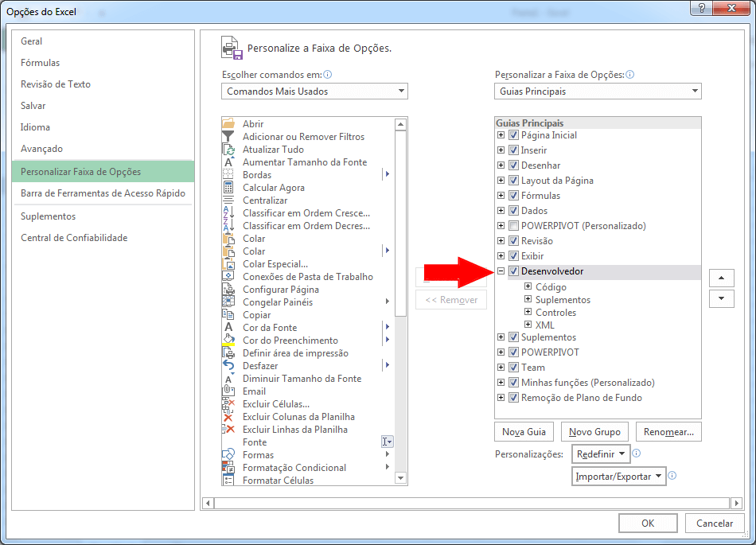Click the Renomear button
Screen dimensions: 756x545
point(668,432)
